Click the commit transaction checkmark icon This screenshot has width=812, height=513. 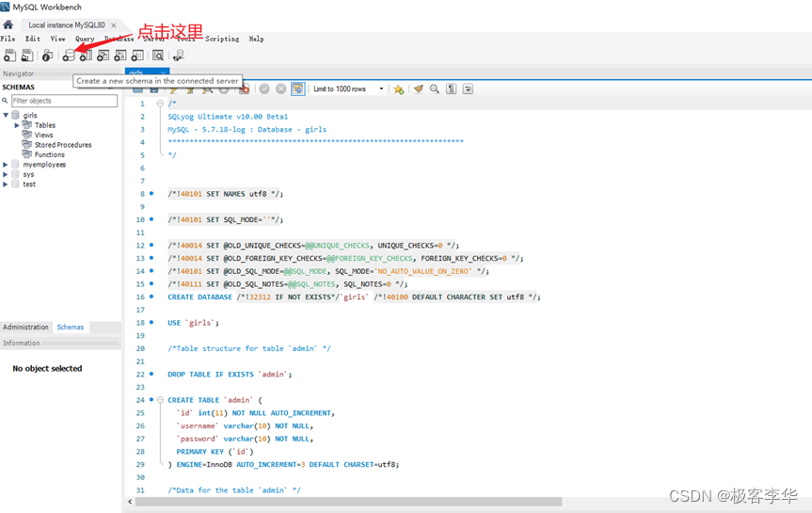pyautogui.click(x=264, y=88)
